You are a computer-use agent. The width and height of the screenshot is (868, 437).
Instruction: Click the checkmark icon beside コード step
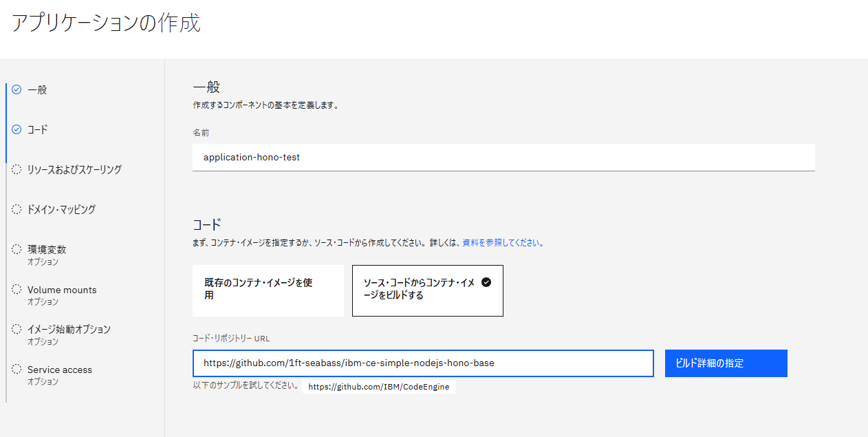(x=17, y=129)
